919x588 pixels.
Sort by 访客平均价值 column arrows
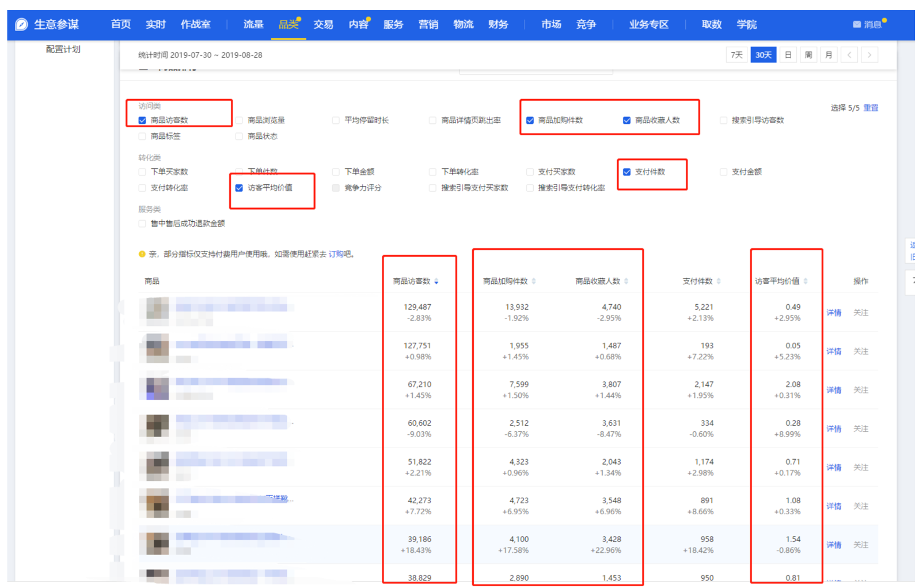[x=806, y=282]
